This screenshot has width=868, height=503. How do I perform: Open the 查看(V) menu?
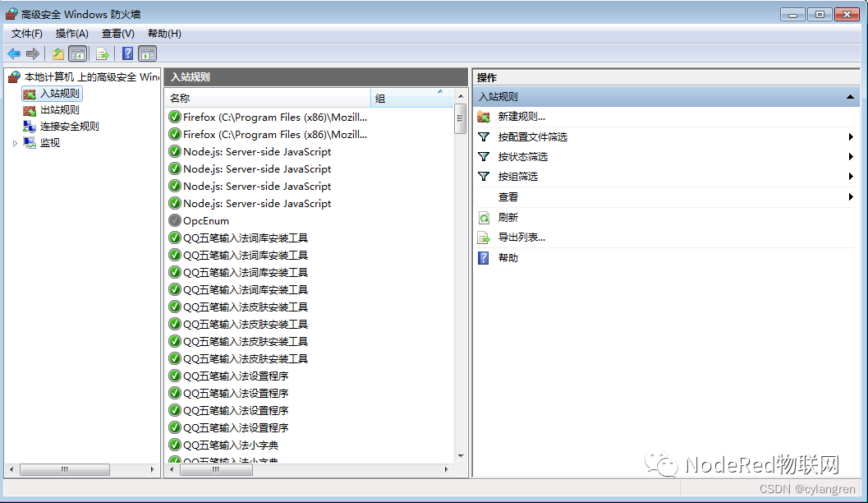[x=118, y=34]
